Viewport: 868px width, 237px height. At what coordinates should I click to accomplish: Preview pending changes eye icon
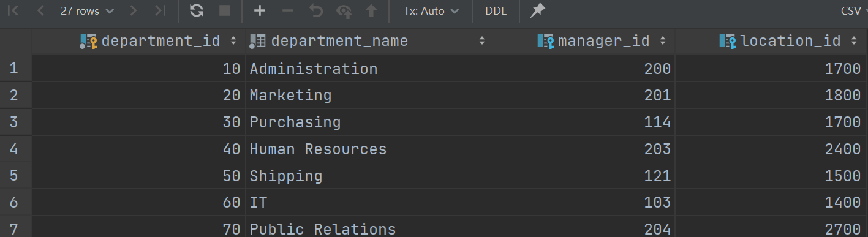click(344, 11)
